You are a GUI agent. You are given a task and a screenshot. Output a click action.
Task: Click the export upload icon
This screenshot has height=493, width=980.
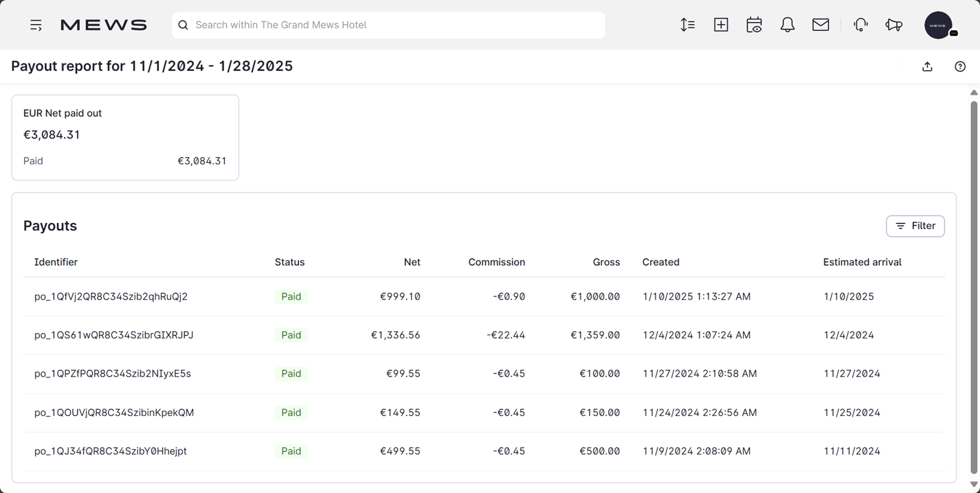(x=927, y=66)
